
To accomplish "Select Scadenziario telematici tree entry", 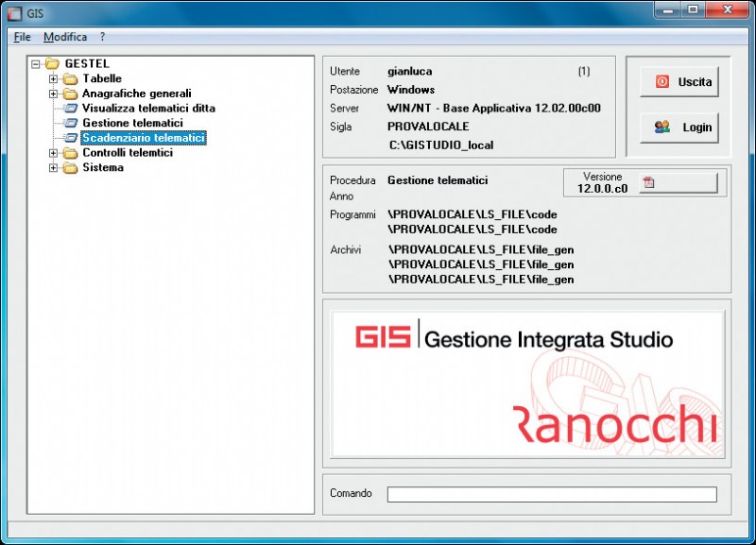I will pyautogui.click(x=144, y=138).
